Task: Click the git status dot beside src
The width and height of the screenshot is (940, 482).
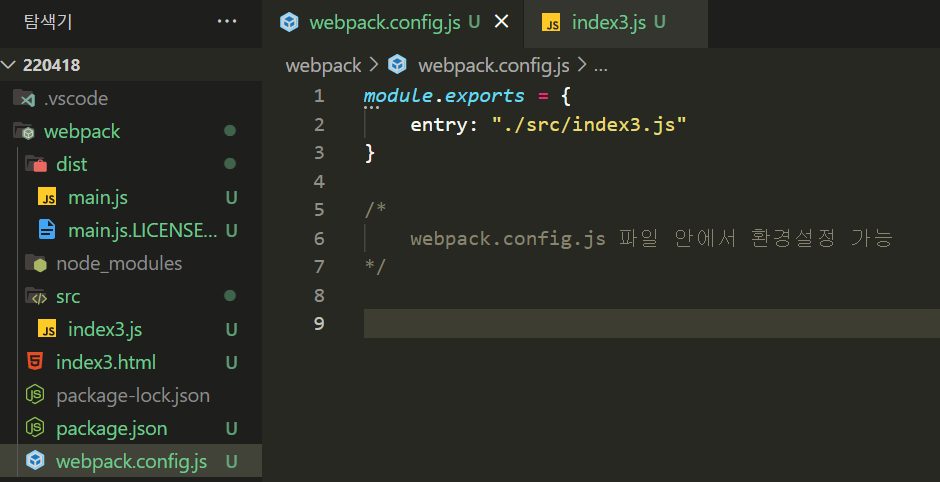Action: tap(230, 296)
